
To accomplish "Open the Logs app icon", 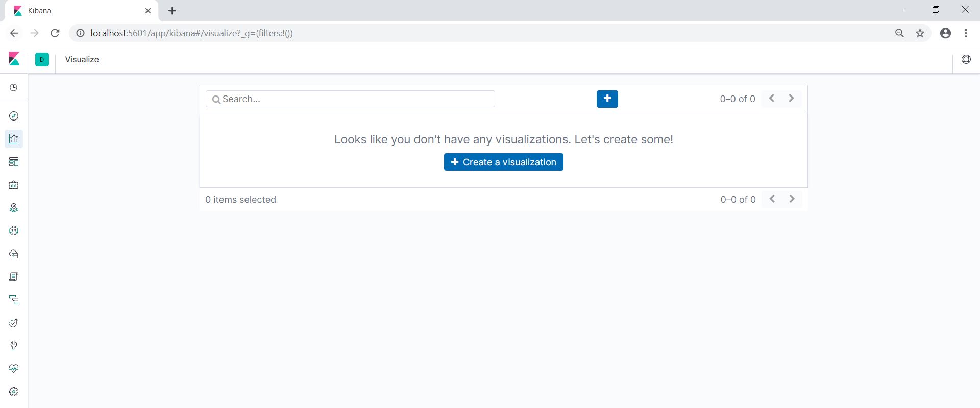I will [x=14, y=277].
